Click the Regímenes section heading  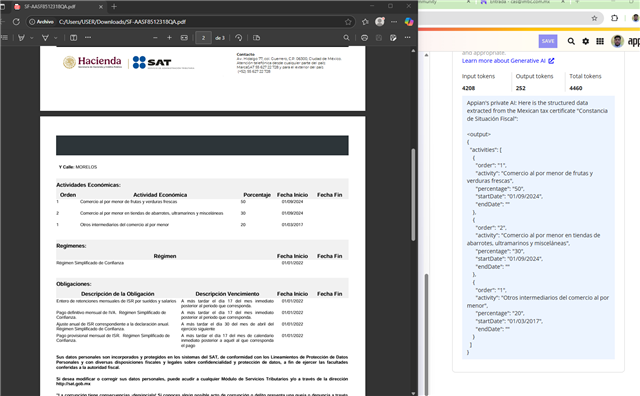[x=71, y=246]
